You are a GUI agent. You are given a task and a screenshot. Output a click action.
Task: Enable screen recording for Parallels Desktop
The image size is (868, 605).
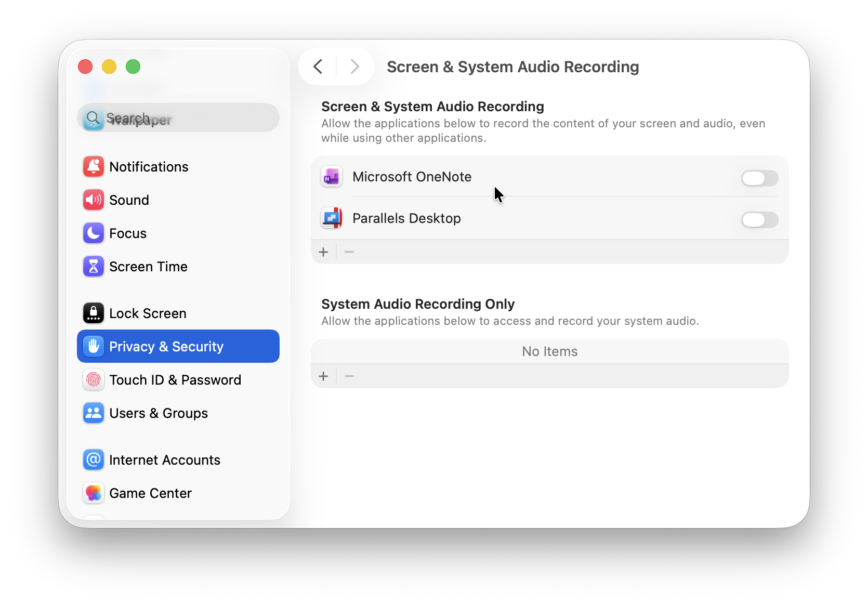[759, 220]
